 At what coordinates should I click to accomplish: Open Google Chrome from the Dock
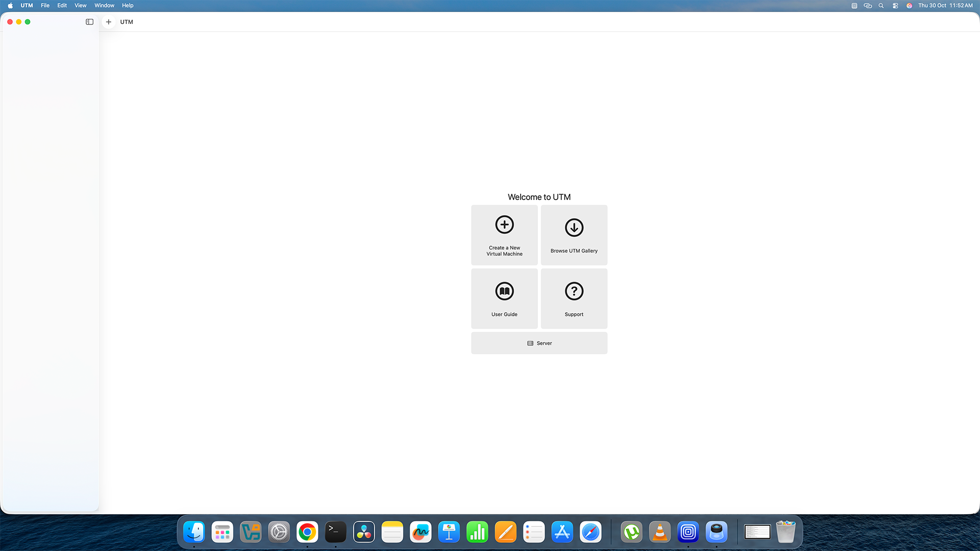[x=307, y=532]
